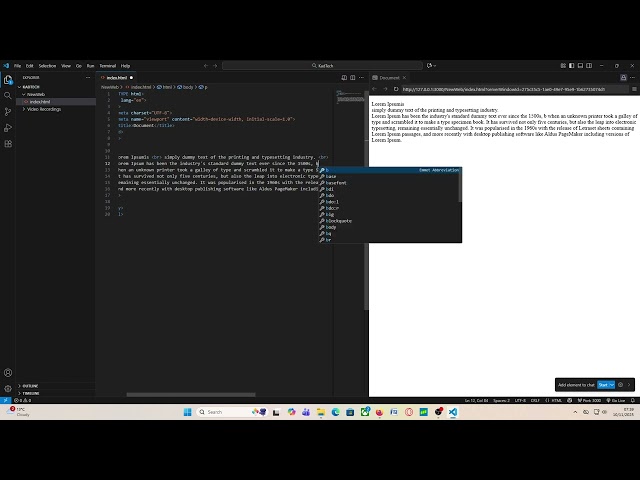This screenshot has width=640, height=480.
Task: Expand the Outline section
Action: pos(30,386)
